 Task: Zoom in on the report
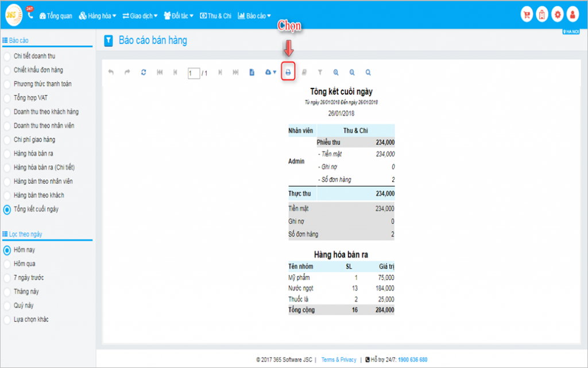pyautogui.click(x=336, y=72)
